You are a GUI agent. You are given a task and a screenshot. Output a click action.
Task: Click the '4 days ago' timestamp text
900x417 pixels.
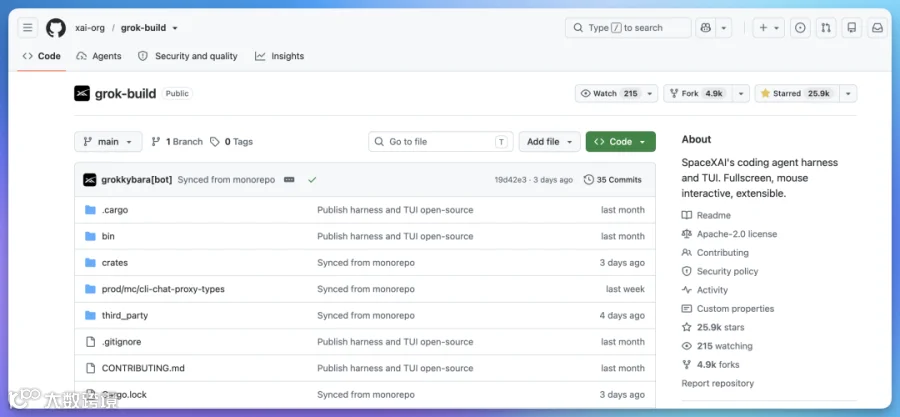tap(622, 315)
